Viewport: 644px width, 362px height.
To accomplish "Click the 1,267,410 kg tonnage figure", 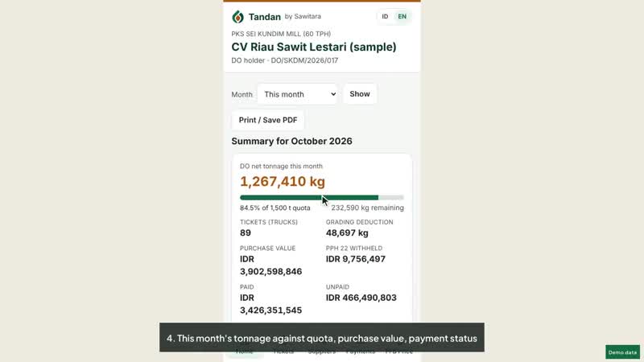I will tap(283, 182).
